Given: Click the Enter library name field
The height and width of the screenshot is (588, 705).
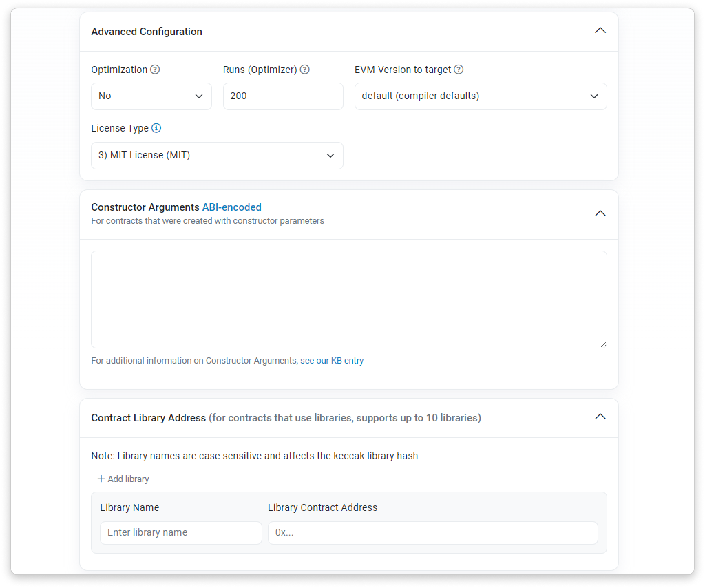Looking at the screenshot, I should 181,533.
